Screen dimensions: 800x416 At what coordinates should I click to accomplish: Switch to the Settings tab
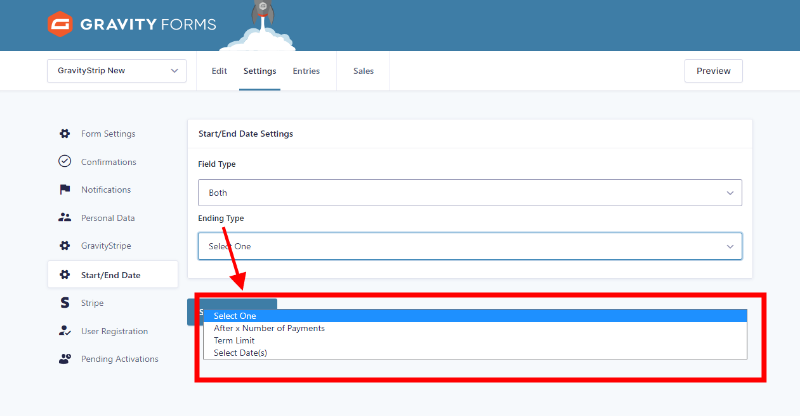point(260,71)
